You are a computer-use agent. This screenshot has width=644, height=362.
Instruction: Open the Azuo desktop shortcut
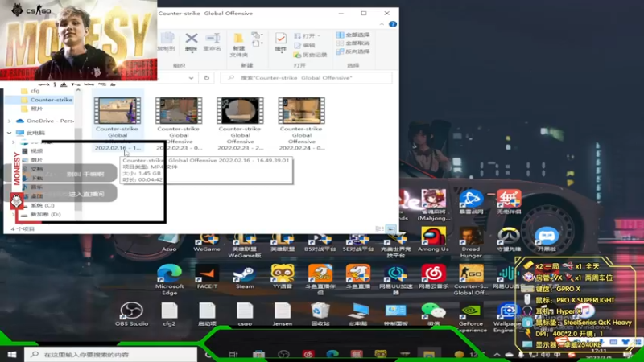(x=169, y=243)
